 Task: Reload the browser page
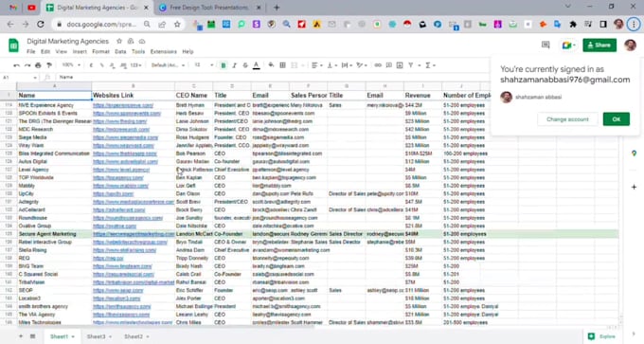[40, 25]
